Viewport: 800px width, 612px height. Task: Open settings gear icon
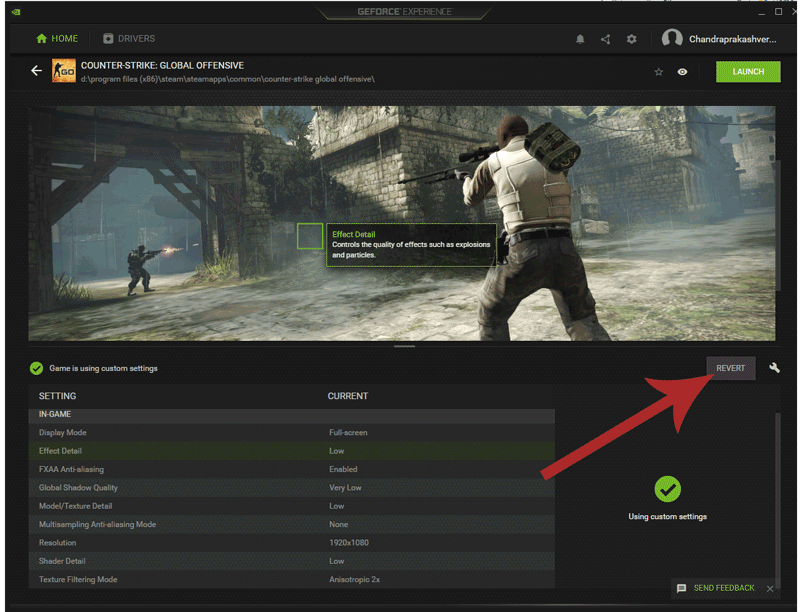pyautogui.click(x=632, y=39)
